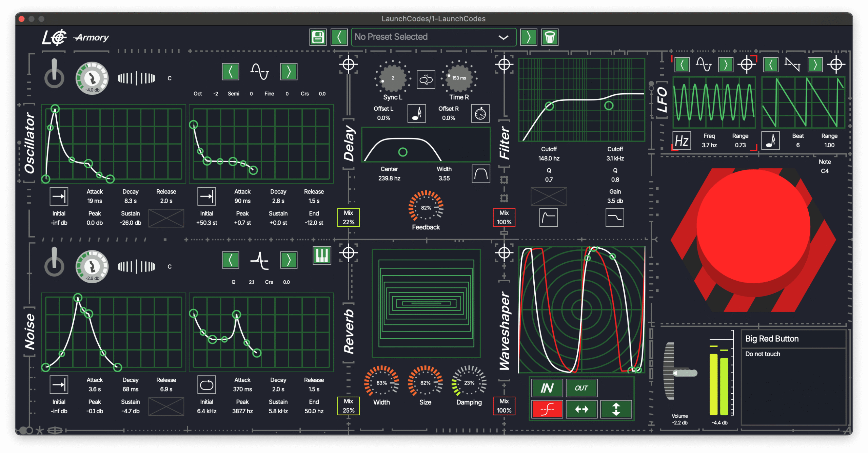This screenshot has width=868, height=453.
Task: Toggle the LFO Hz mode button
Action: [682, 140]
